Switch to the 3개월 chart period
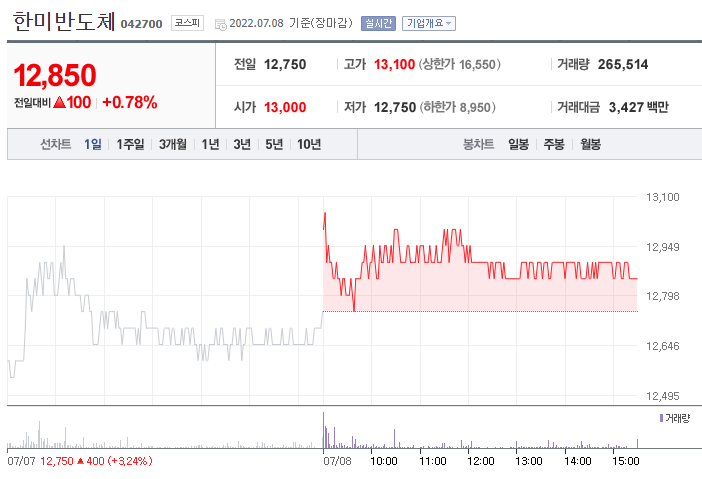Viewport: 702px width, 479px height. [x=173, y=144]
